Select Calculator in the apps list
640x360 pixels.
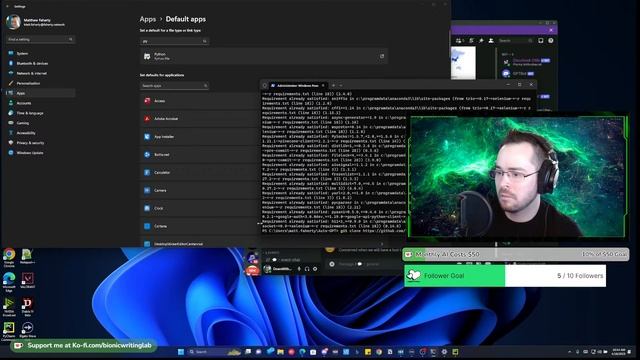click(200, 173)
